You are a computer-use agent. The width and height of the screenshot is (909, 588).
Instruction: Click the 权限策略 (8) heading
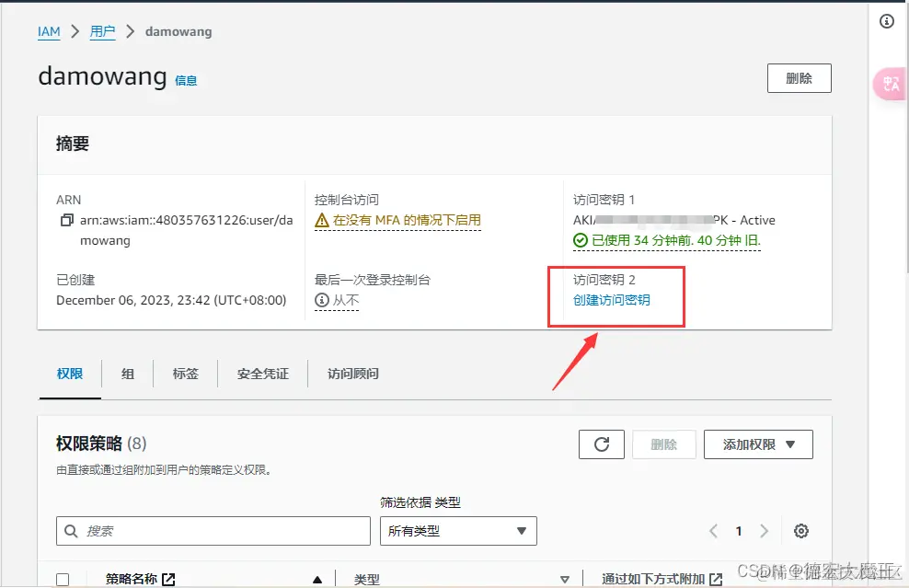pyautogui.click(x=101, y=444)
